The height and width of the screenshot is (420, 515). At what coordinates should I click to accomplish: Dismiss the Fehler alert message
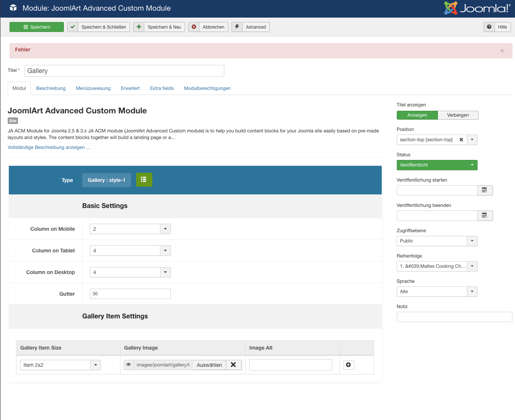502,51
